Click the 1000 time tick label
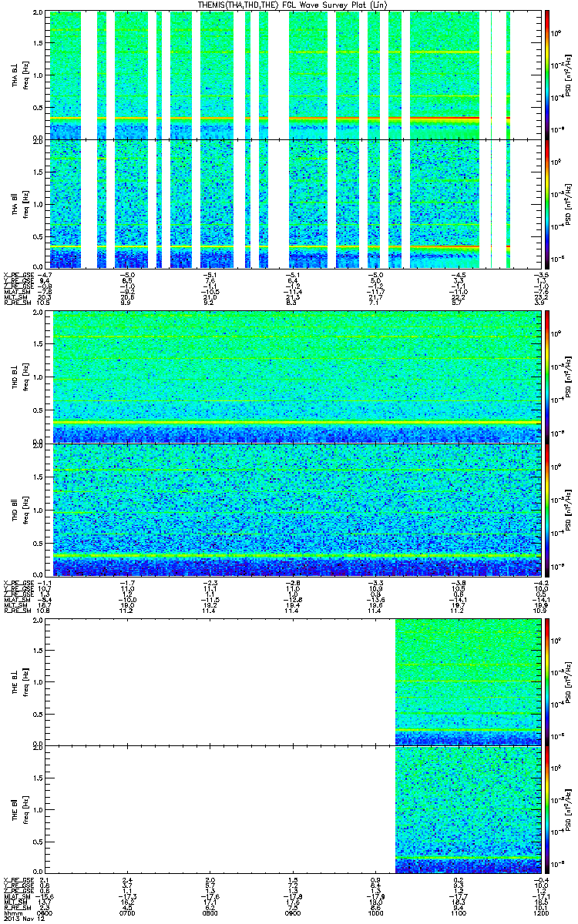Image resolution: width=578 pixels, height=924 pixels. (x=375, y=912)
